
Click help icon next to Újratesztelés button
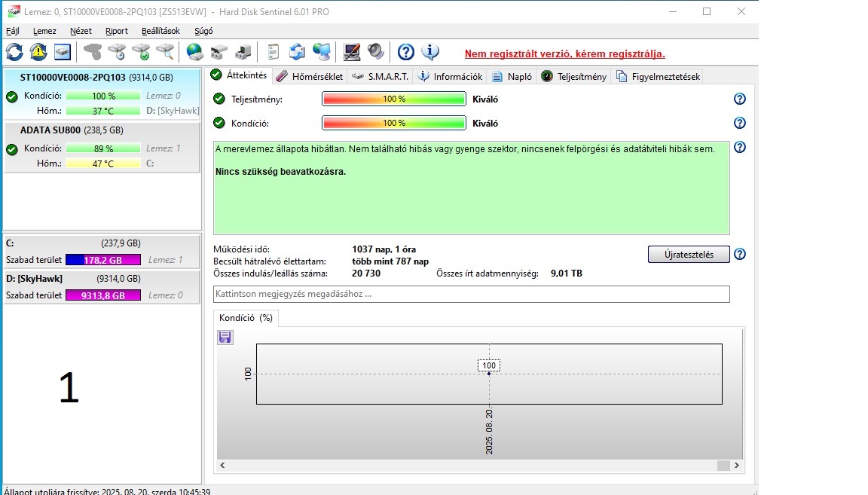click(740, 254)
